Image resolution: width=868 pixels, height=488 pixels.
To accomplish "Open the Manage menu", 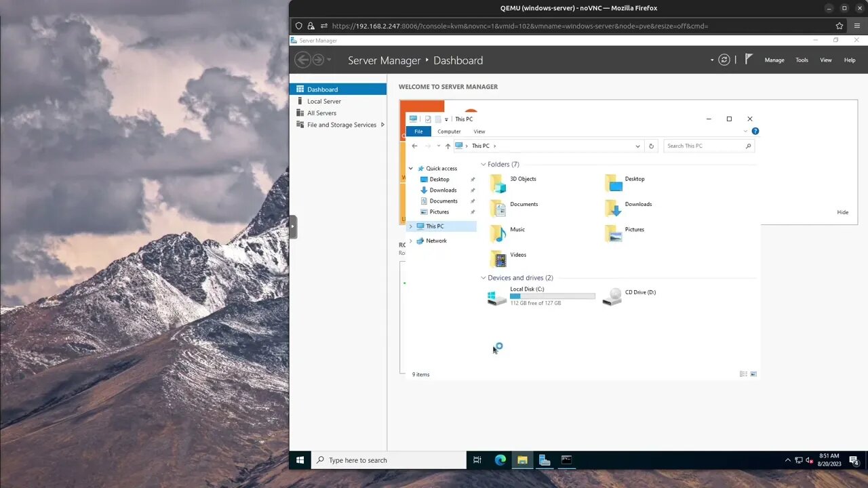I will (774, 60).
